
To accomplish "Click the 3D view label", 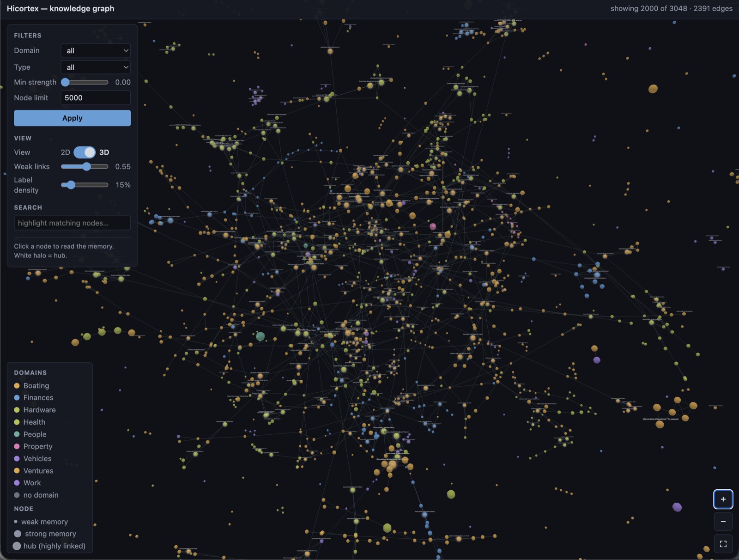I will tap(104, 152).
